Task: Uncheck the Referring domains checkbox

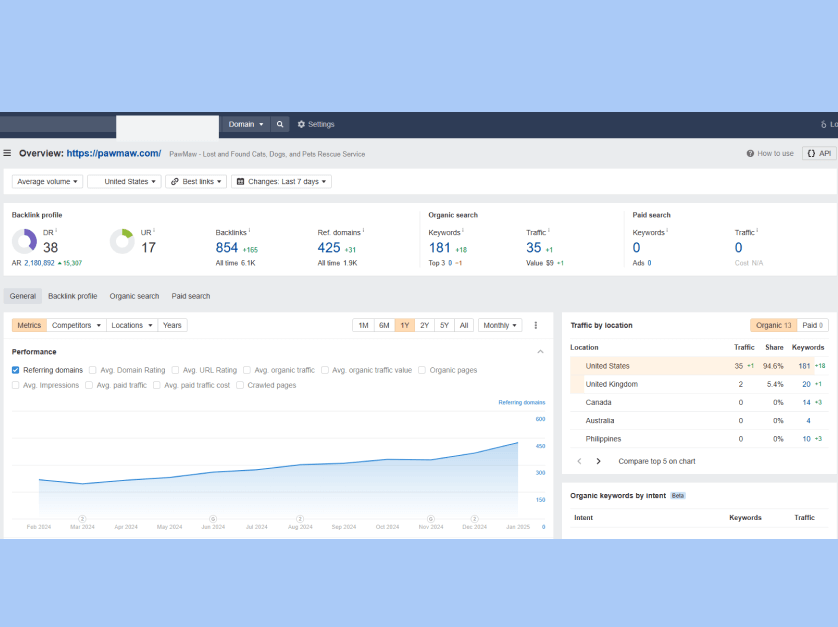Action: [x=16, y=370]
